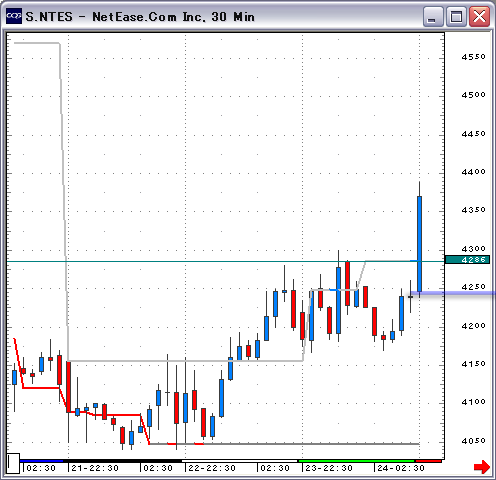
Task: Click the 4250 price axis label
Action: coord(473,287)
